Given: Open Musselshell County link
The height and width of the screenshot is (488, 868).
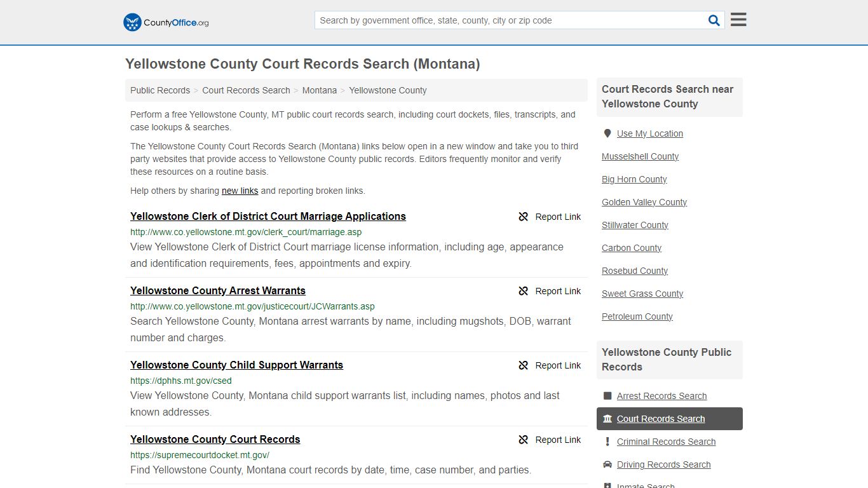Looking at the screenshot, I should pos(640,156).
